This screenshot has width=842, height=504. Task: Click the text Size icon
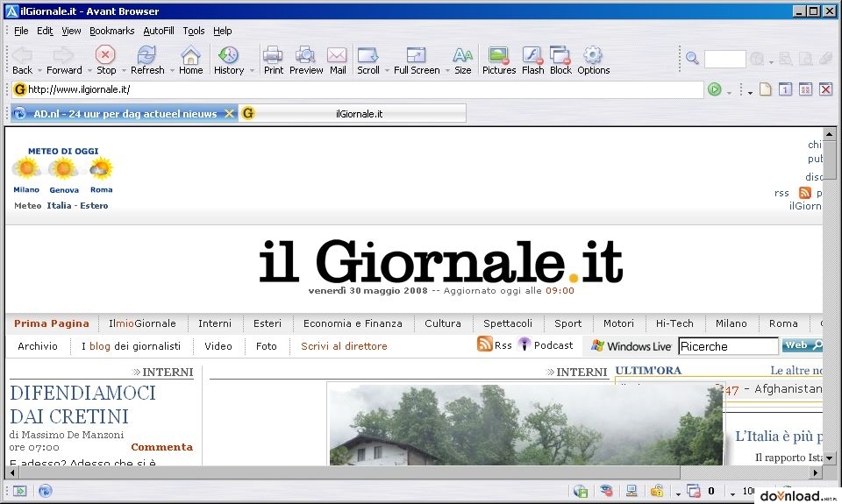coord(462,54)
